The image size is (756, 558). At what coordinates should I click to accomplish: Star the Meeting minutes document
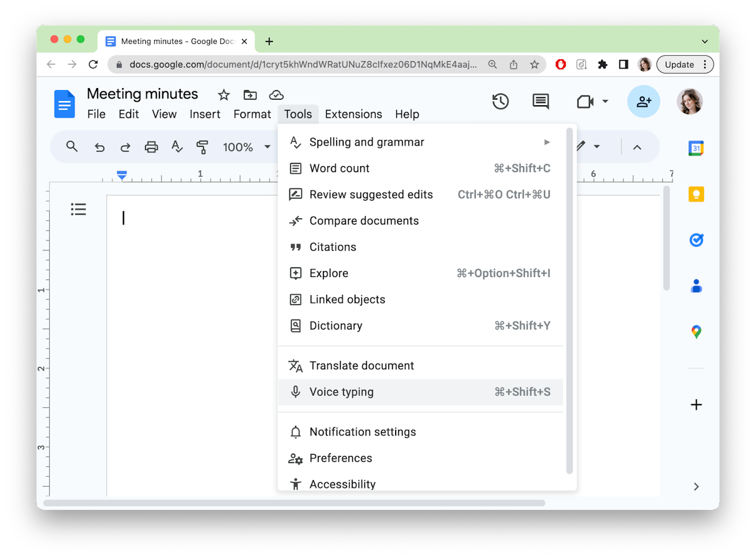(x=224, y=95)
